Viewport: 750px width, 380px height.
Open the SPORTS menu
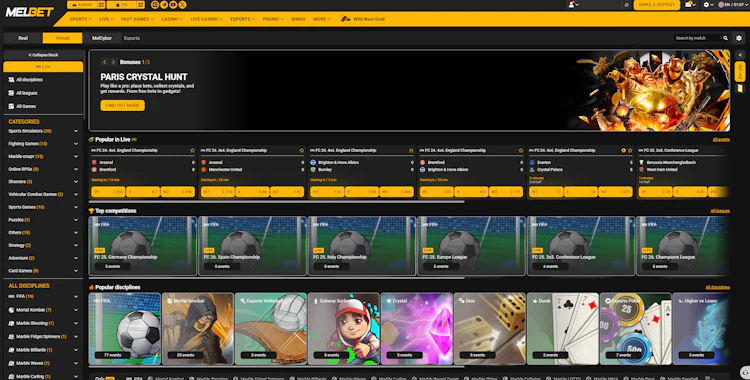point(80,19)
